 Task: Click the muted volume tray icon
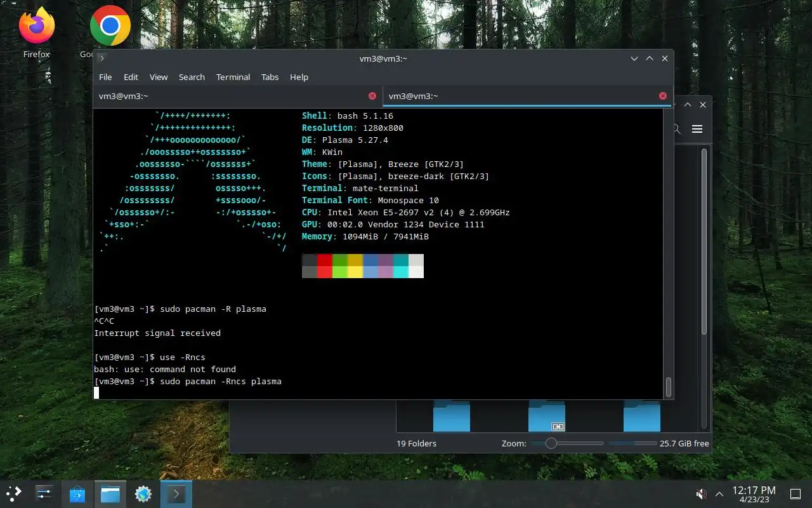pos(702,493)
